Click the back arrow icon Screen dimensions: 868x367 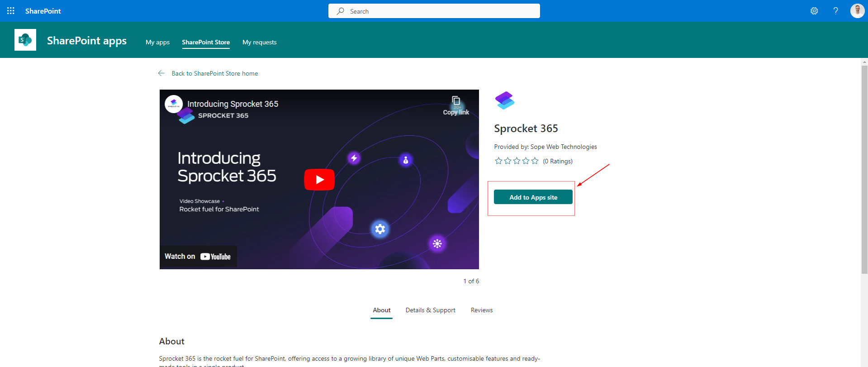tap(161, 73)
